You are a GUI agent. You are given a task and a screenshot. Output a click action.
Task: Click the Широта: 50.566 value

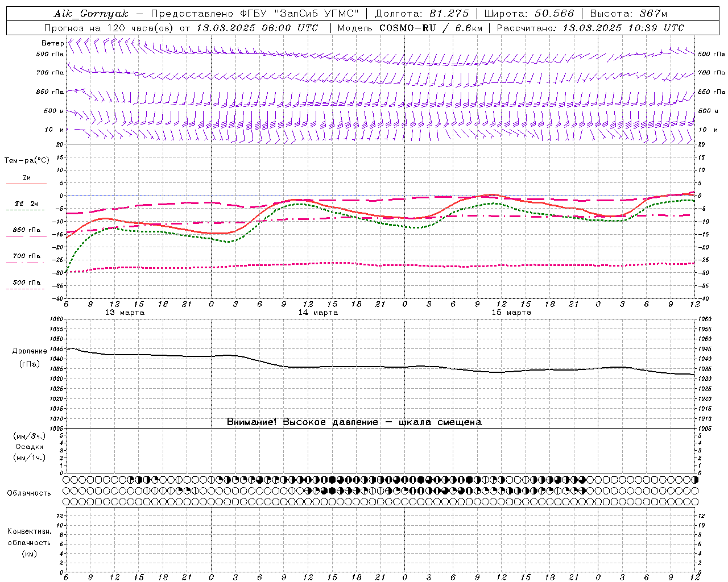529,14
